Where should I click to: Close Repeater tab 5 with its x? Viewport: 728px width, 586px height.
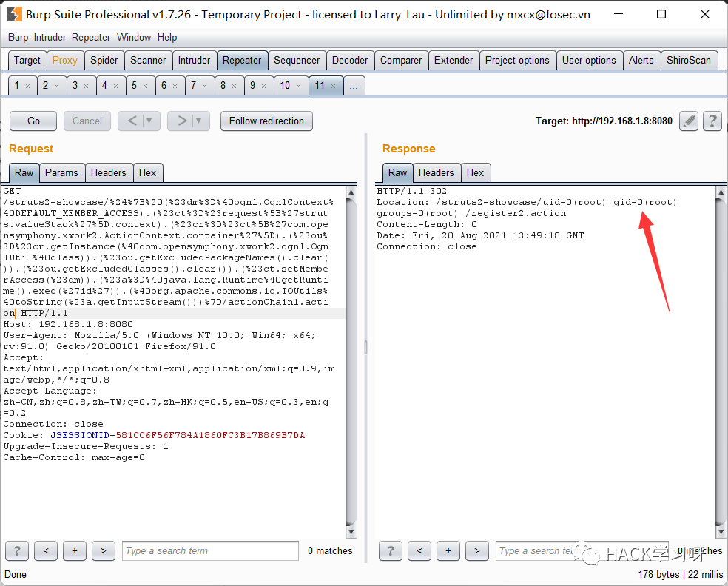[x=145, y=86]
